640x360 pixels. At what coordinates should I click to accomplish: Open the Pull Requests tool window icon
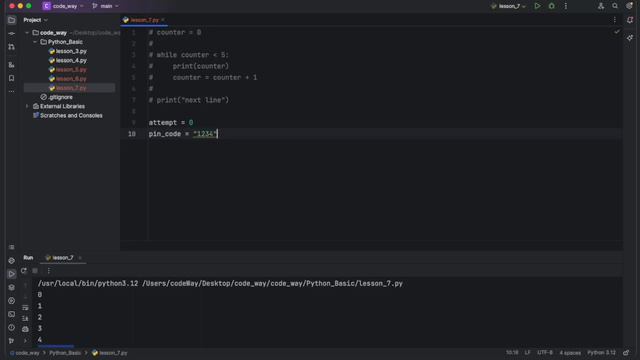pyautogui.click(x=11, y=47)
